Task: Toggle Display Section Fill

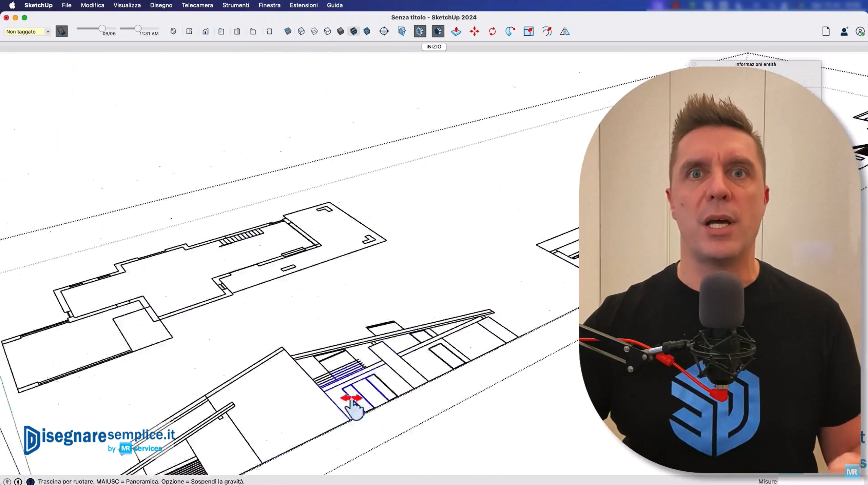Action: (438, 31)
